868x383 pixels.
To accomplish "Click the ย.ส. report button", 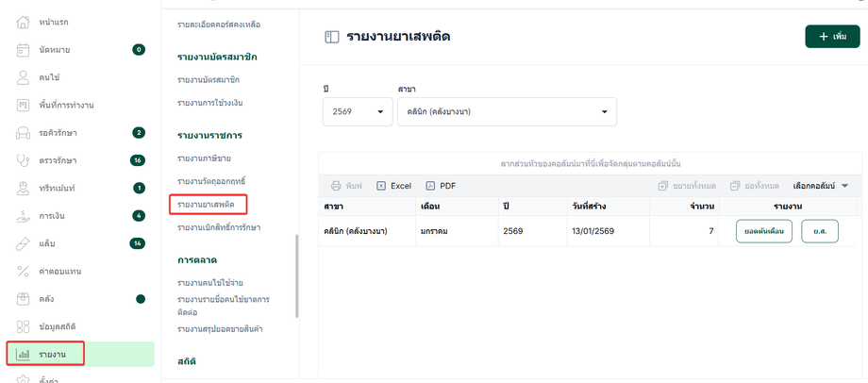I will click(x=819, y=230).
